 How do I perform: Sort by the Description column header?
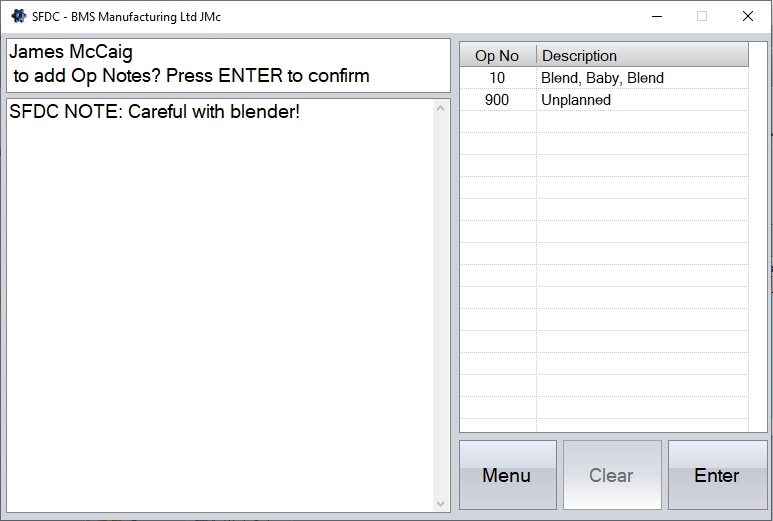point(641,56)
